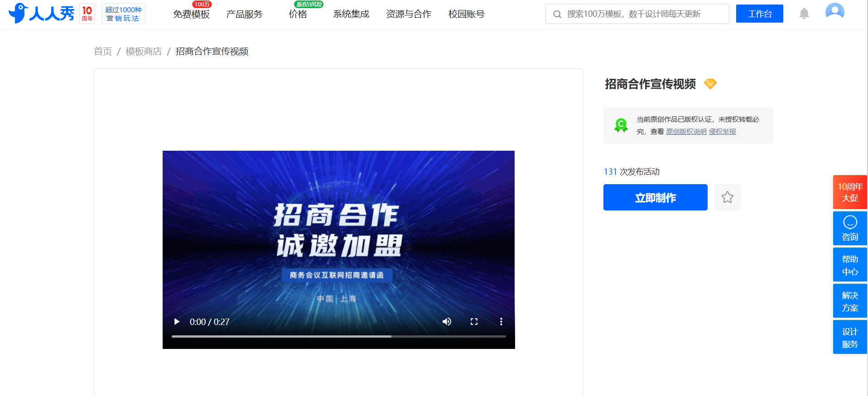Open the 免费模板 menu

coord(191,14)
